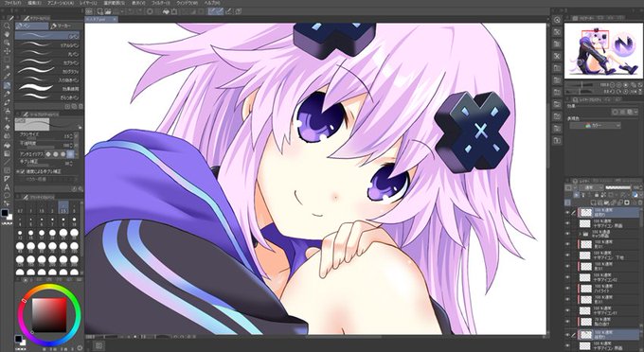Select the 2.5 brush size preset

point(63,207)
